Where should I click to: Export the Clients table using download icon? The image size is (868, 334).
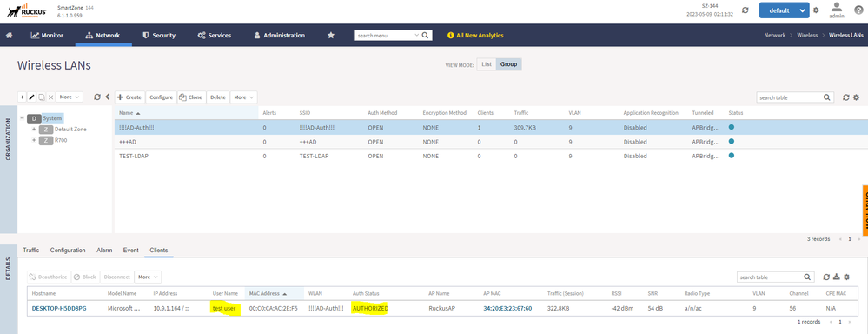click(x=837, y=277)
